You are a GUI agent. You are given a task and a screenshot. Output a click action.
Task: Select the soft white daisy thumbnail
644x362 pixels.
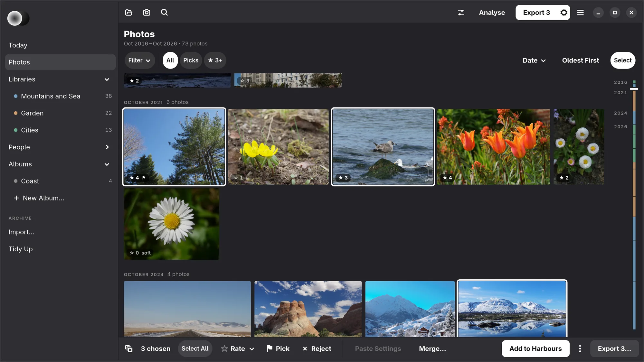(171, 224)
